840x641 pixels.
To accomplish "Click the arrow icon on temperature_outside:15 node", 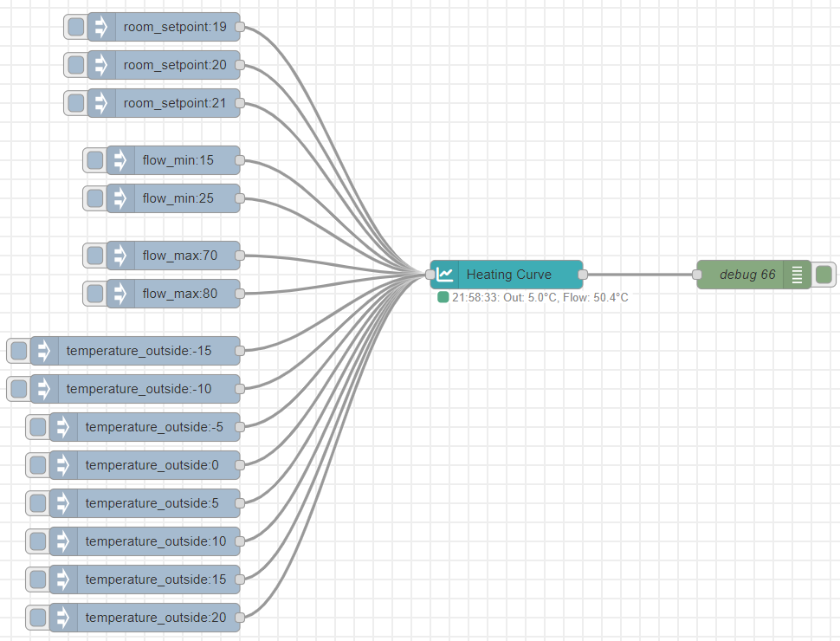I will pyautogui.click(x=63, y=579).
